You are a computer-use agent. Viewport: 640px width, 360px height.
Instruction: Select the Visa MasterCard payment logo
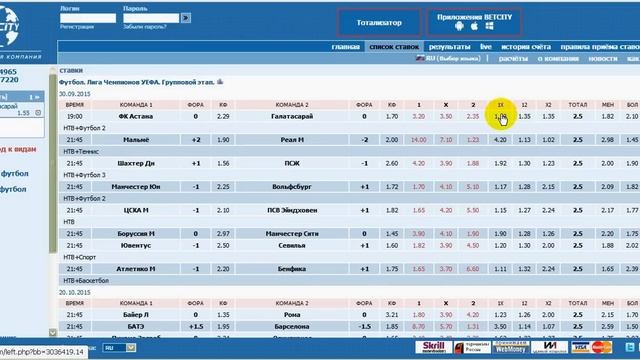[x=592, y=347]
